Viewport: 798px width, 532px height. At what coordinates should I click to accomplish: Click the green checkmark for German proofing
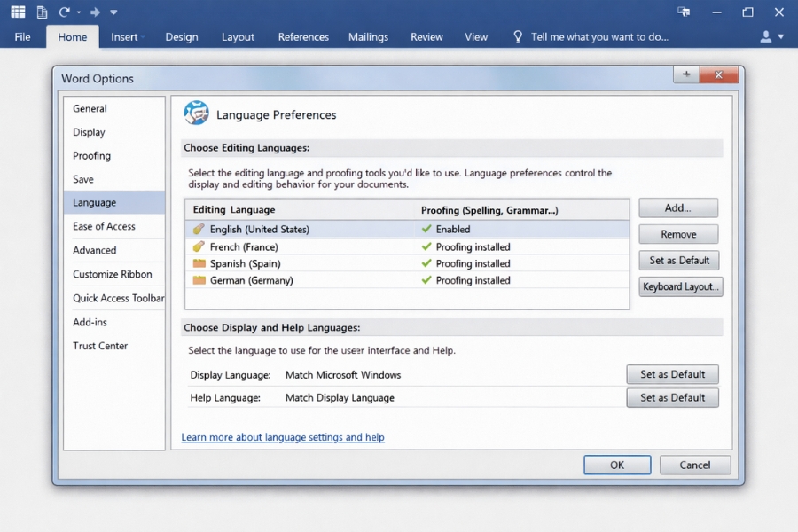[x=426, y=280]
